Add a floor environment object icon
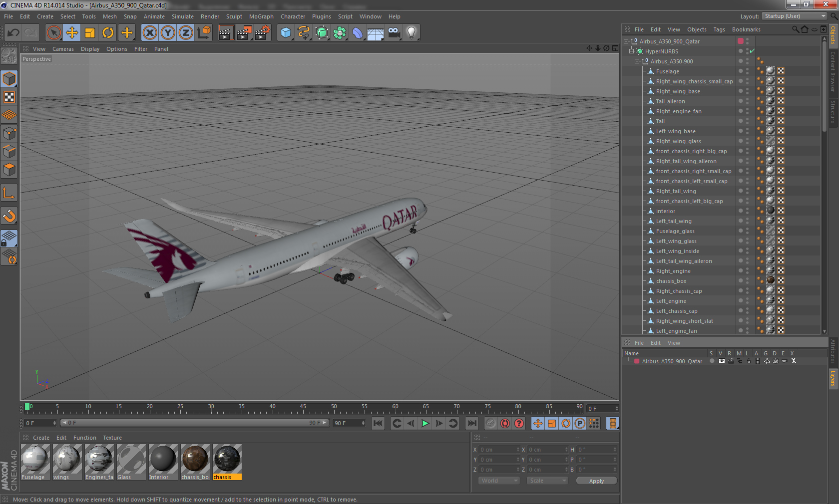The width and height of the screenshot is (839, 504). click(376, 33)
